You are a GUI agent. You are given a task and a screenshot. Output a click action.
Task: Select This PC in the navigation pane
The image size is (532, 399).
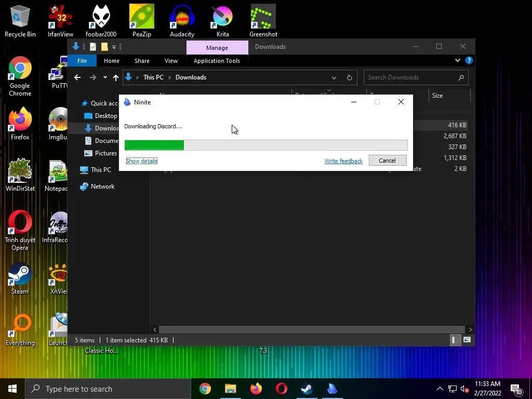click(96, 170)
